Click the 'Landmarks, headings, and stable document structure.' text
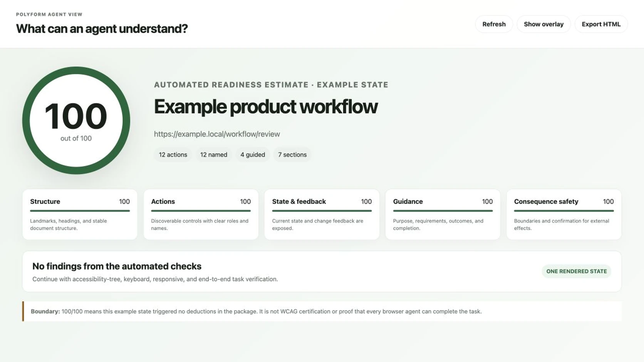Viewport: 644px width, 362px height. click(69, 224)
